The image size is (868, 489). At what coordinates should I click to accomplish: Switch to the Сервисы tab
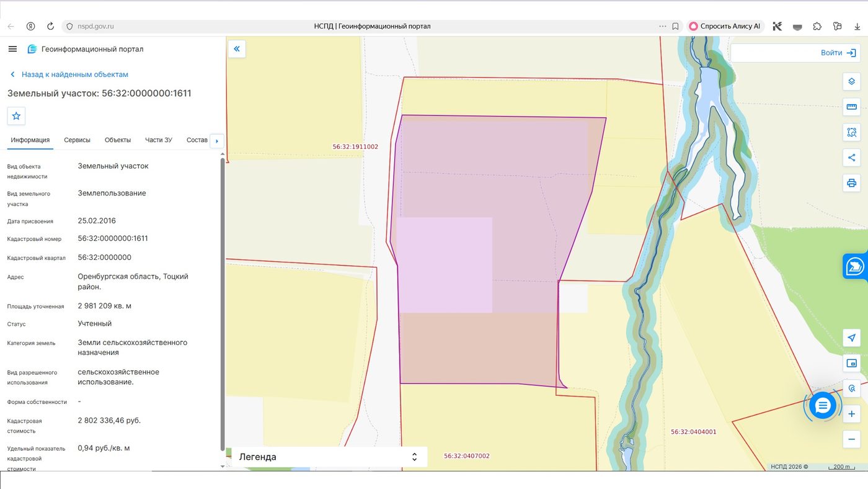77,140
